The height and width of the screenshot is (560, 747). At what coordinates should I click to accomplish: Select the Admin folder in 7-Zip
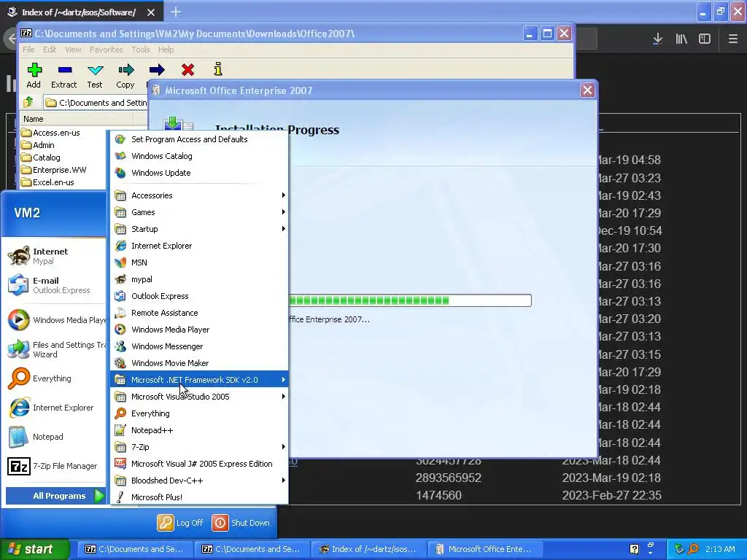[38, 145]
